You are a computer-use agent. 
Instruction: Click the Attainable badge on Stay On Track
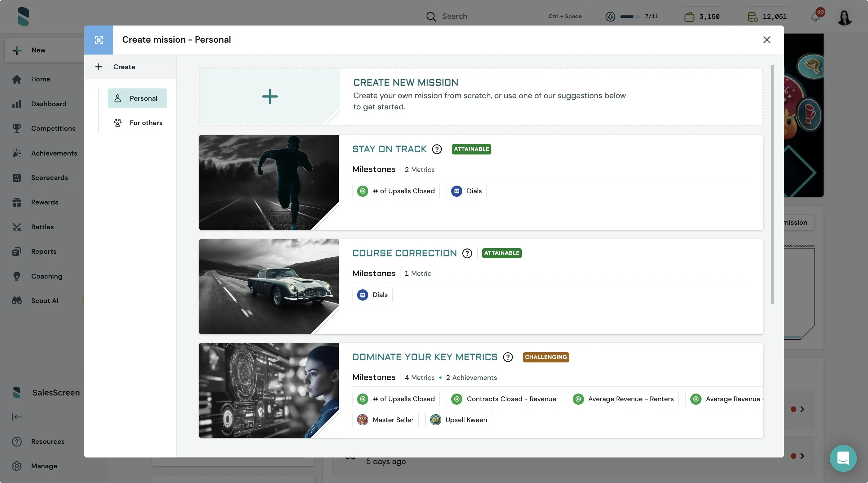click(471, 149)
